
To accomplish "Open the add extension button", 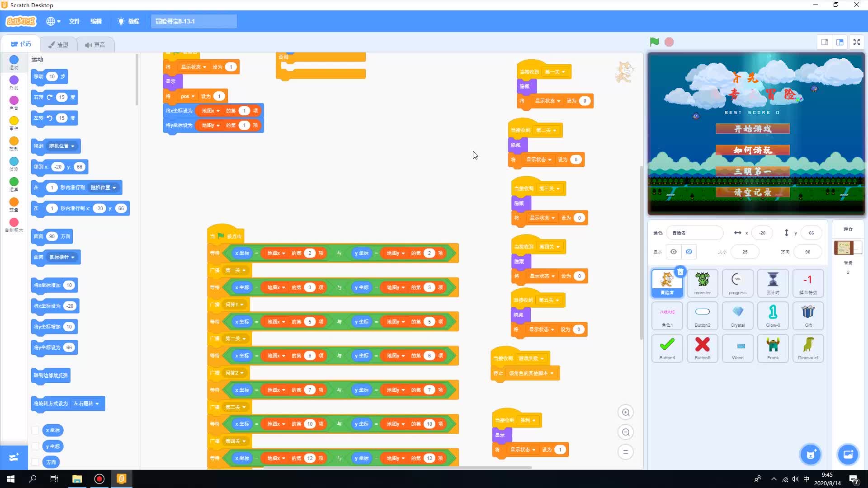I will (14, 457).
